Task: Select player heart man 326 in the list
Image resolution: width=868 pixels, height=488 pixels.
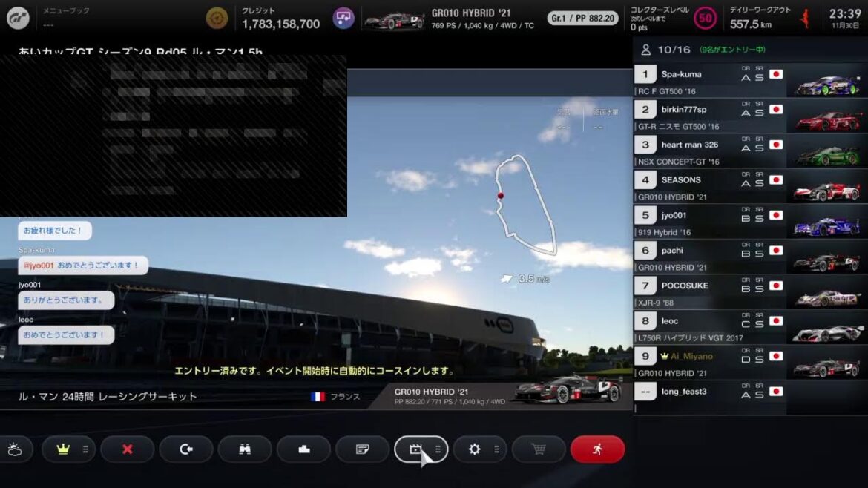Action: pyautogui.click(x=751, y=151)
